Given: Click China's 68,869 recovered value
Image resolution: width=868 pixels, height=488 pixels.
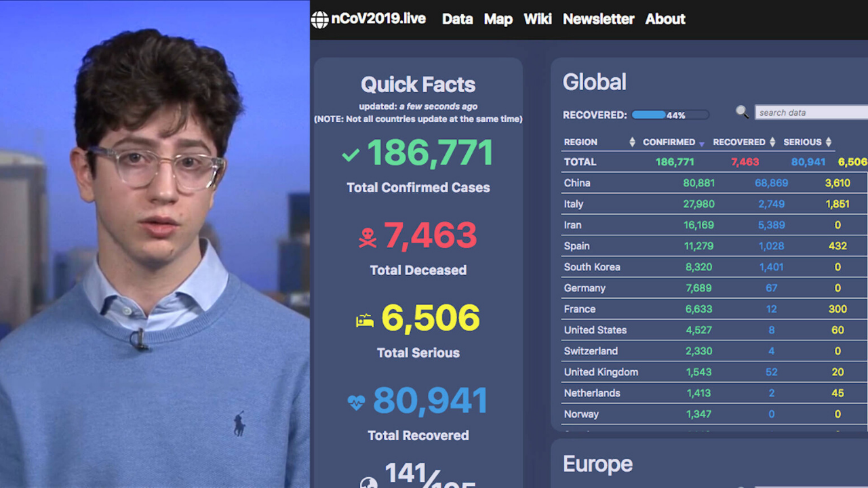Looking at the screenshot, I should (x=772, y=183).
